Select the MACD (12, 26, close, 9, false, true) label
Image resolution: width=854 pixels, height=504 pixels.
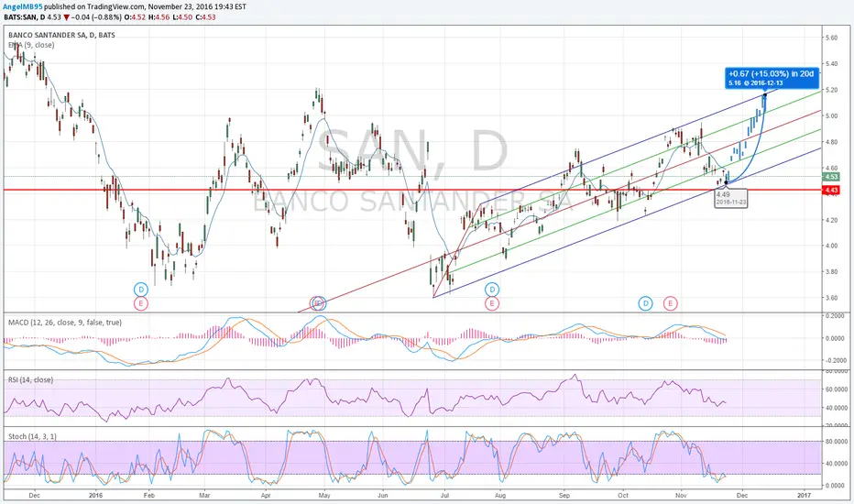click(x=65, y=323)
